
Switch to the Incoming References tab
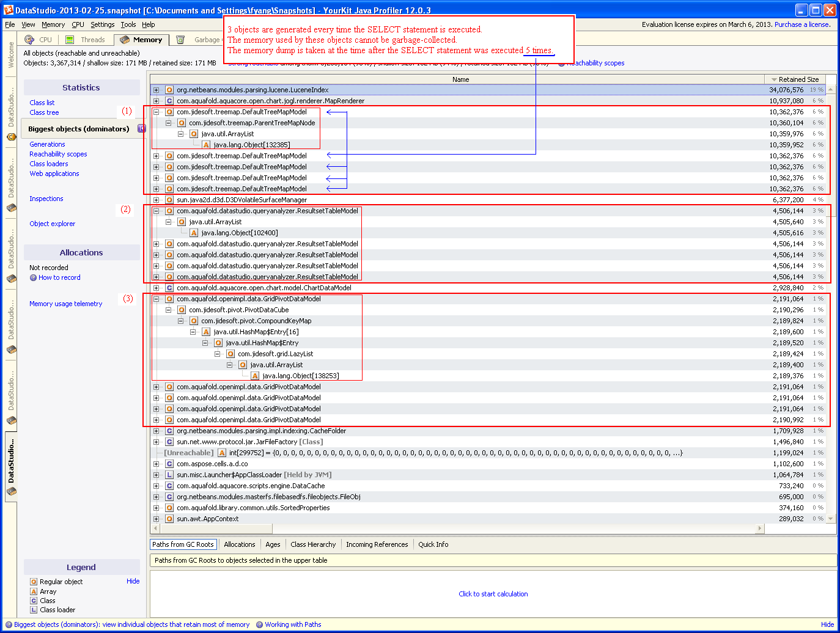click(377, 544)
